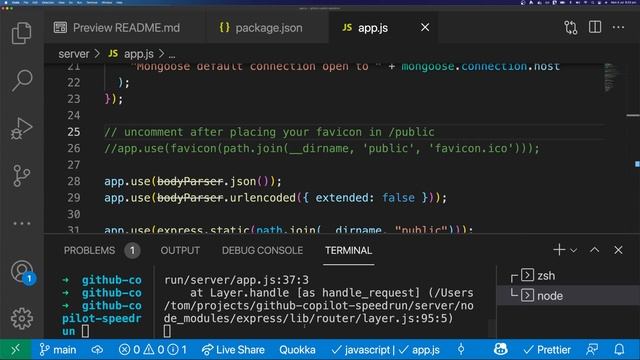The height and width of the screenshot is (360, 640).
Task: Open the launch profile dropdown arrow
Action: (573, 250)
